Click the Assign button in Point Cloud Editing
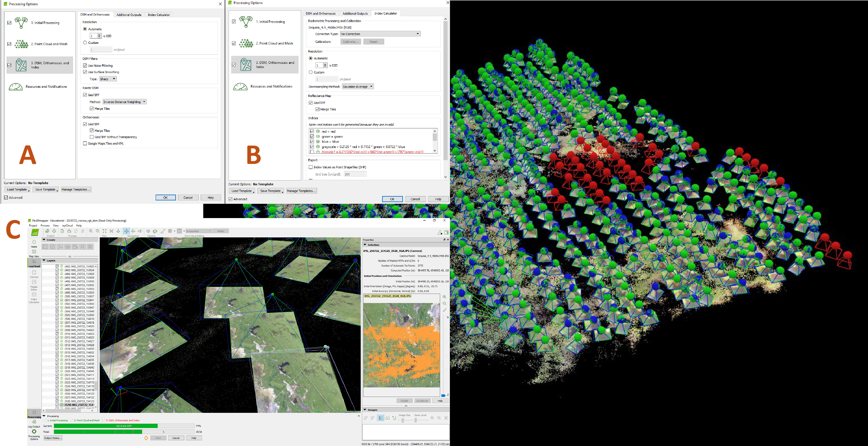Image resolution: width=868 pixels, height=446 pixels. point(221,231)
